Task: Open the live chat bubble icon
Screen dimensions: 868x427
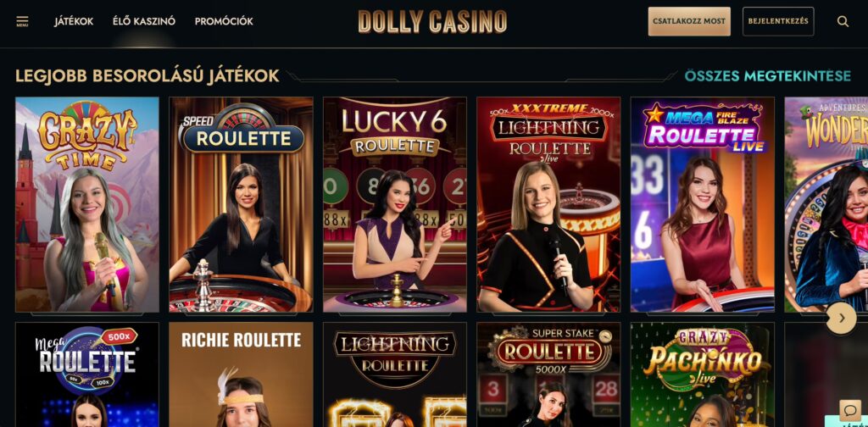Action: pos(849,410)
